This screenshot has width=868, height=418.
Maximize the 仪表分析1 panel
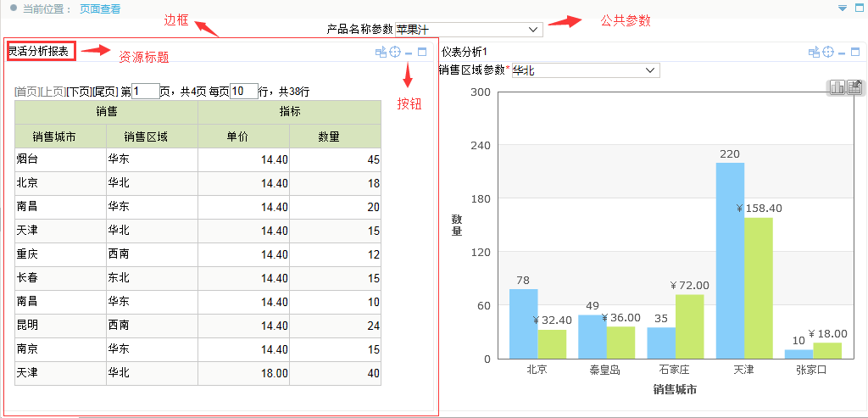tap(855, 52)
